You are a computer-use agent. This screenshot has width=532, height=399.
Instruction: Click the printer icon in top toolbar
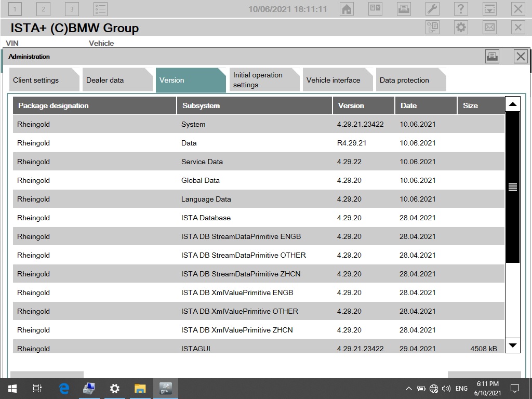pyautogui.click(x=404, y=9)
